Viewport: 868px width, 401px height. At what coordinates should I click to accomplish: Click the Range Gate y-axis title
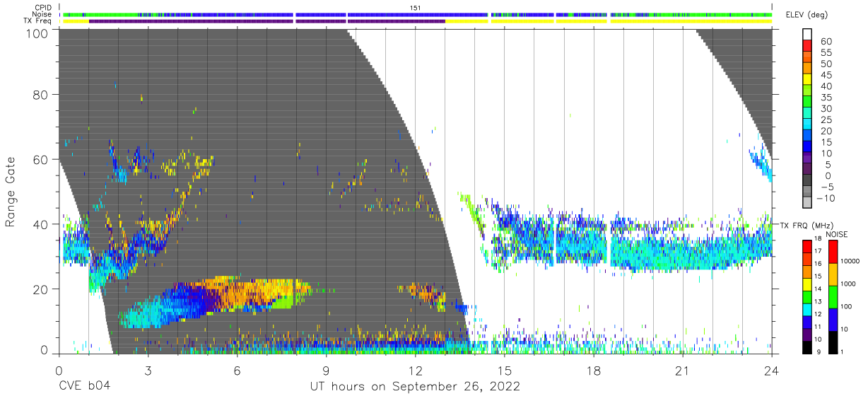coord(11,192)
